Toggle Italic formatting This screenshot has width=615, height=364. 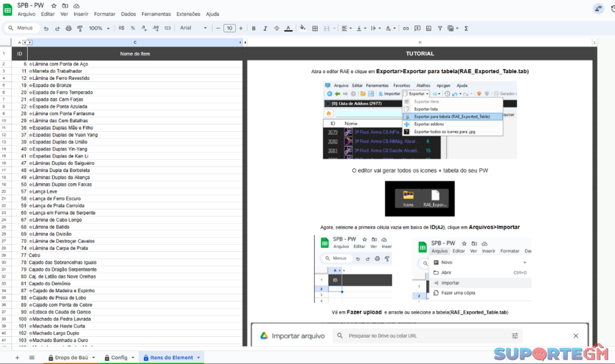click(x=264, y=28)
